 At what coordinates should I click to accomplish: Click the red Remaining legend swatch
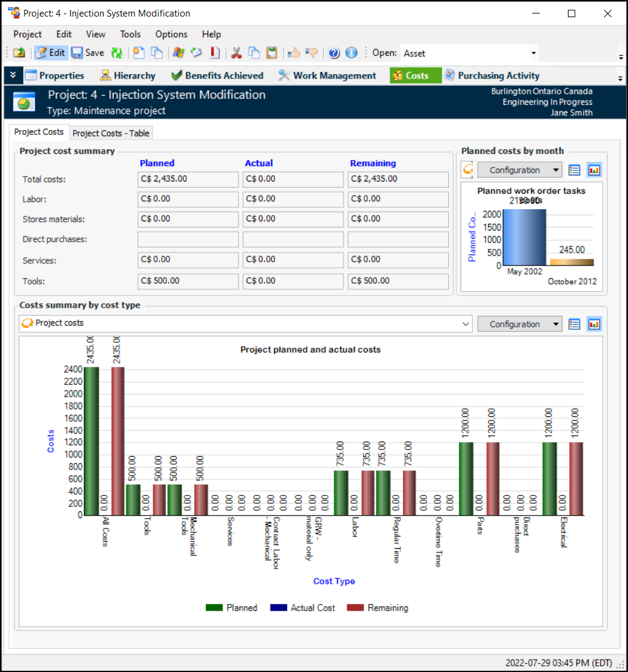click(355, 608)
